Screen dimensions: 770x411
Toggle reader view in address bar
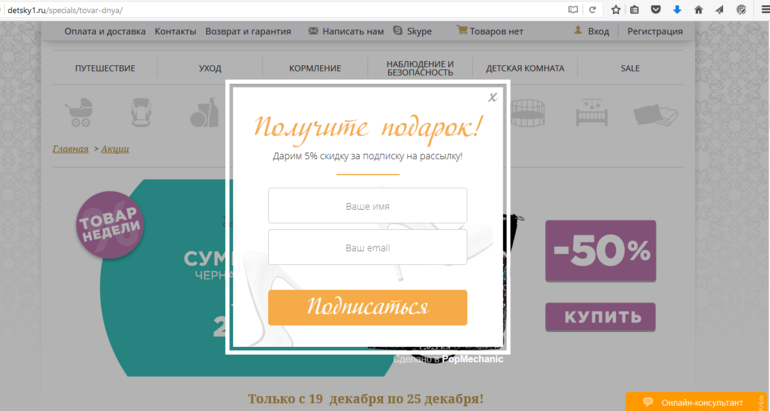click(573, 9)
